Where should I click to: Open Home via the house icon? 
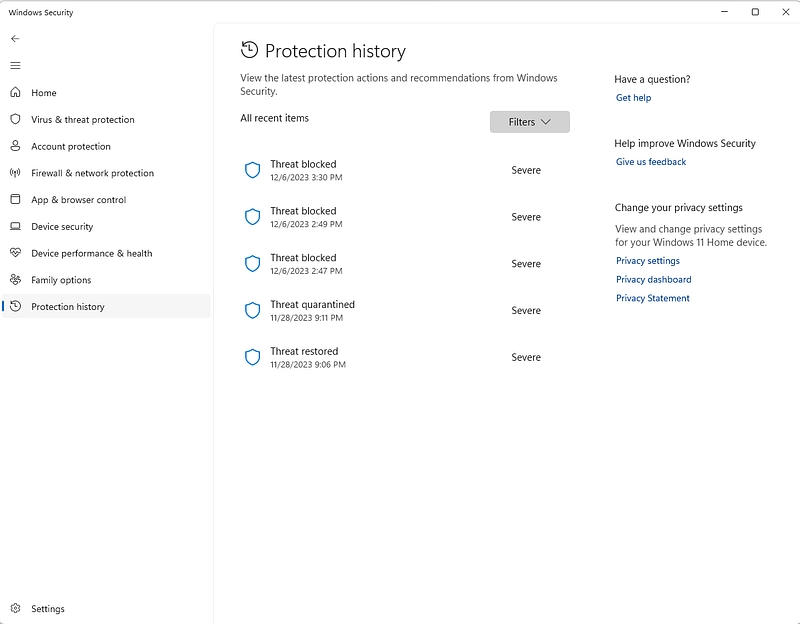15,92
